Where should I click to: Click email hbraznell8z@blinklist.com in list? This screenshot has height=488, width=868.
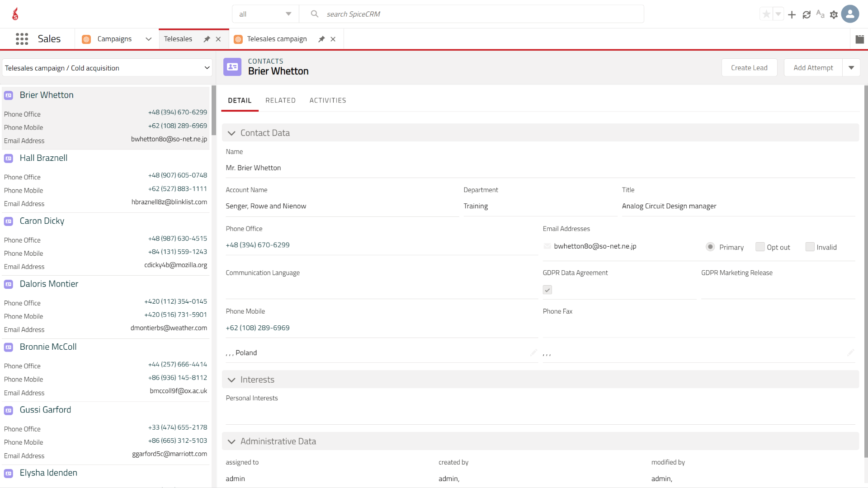(169, 202)
